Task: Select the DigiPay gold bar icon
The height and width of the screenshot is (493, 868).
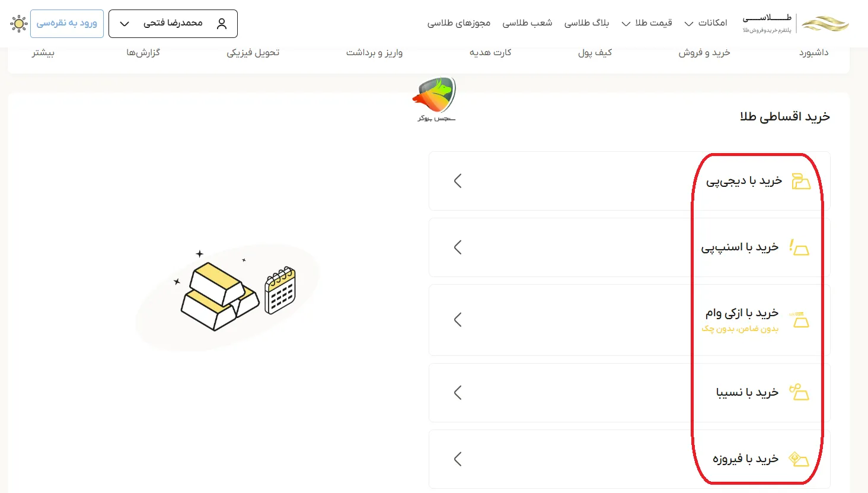Action: [x=802, y=182]
